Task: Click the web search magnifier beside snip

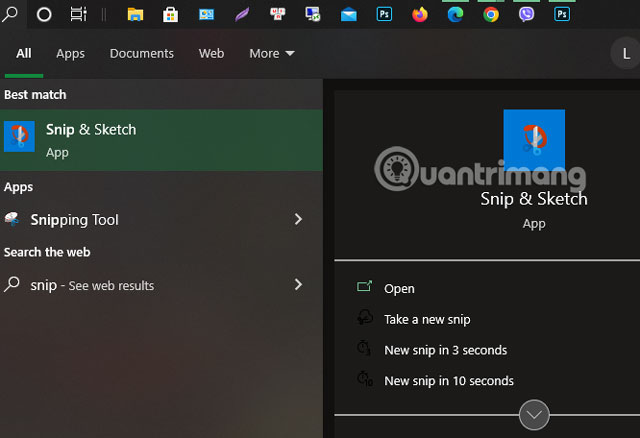Action: click(x=12, y=284)
